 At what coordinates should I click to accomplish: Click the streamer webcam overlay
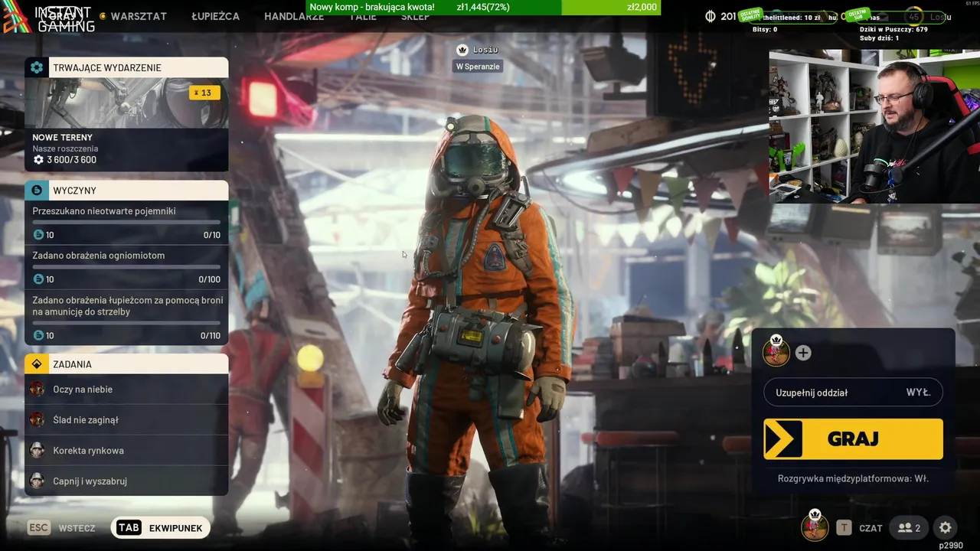click(874, 126)
